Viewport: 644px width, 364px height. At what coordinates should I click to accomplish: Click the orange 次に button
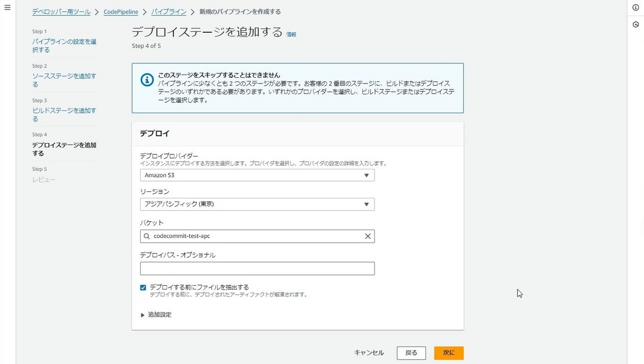tap(449, 353)
